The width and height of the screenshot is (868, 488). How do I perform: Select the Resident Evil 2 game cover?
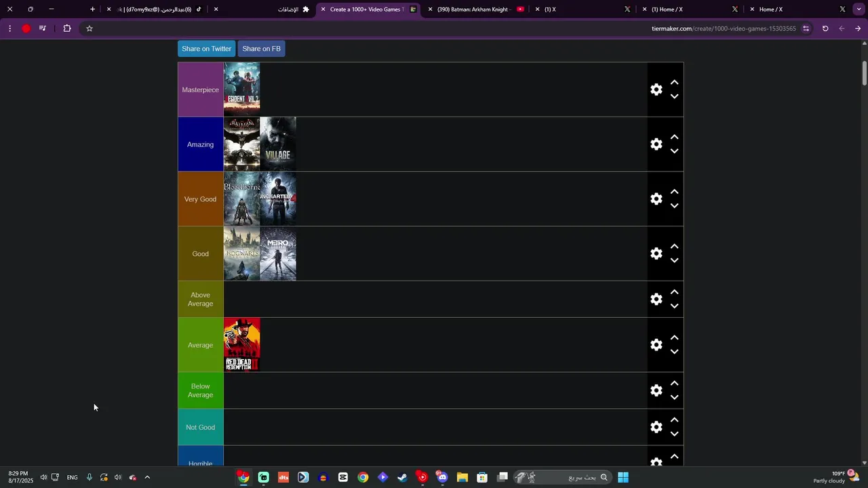(x=242, y=89)
